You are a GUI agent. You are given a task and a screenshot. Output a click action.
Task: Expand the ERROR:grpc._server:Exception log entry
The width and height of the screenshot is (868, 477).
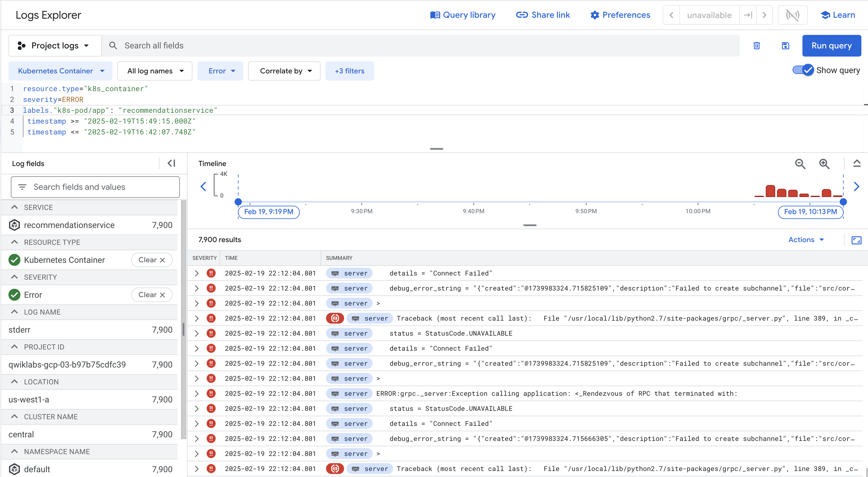[197, 393]
